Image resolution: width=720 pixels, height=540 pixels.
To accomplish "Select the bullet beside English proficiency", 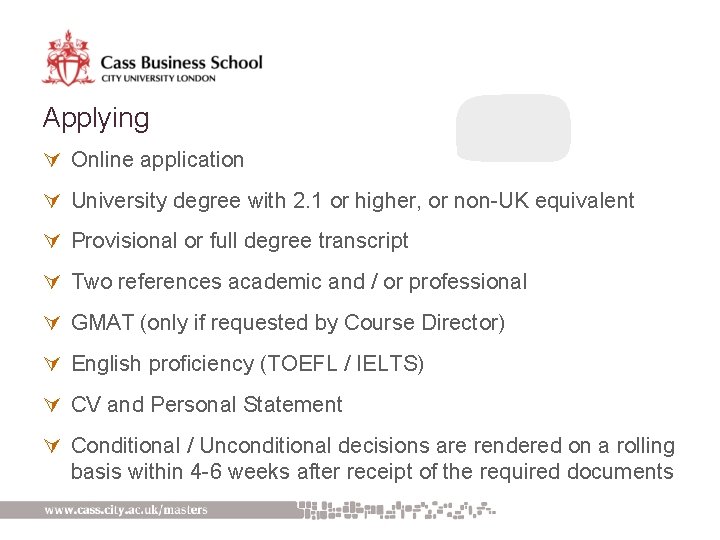I will (x=52, y=363).
